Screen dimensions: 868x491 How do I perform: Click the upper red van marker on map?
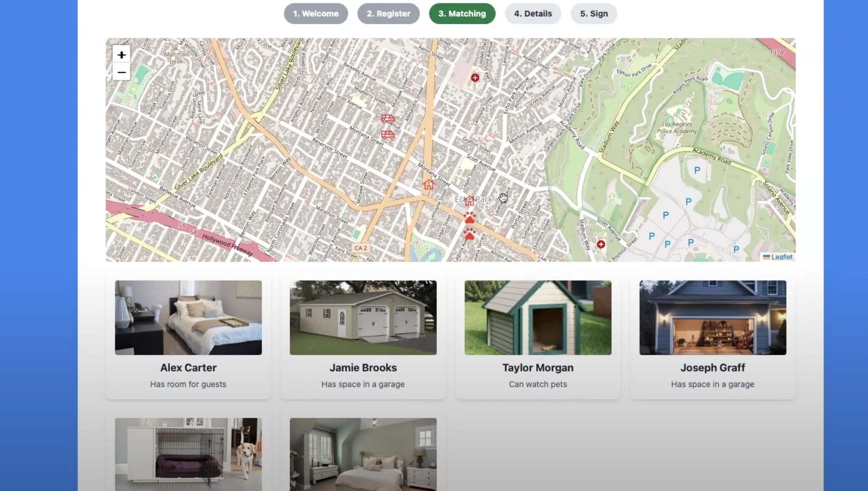387,118
